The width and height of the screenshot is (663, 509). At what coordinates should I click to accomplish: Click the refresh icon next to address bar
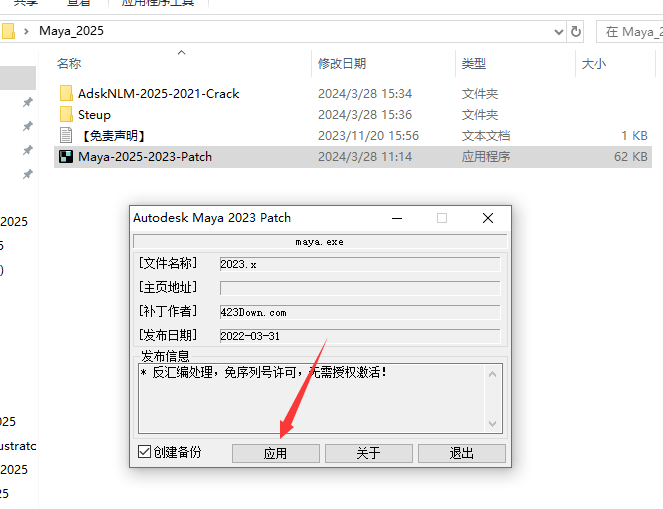click(575, 32)
